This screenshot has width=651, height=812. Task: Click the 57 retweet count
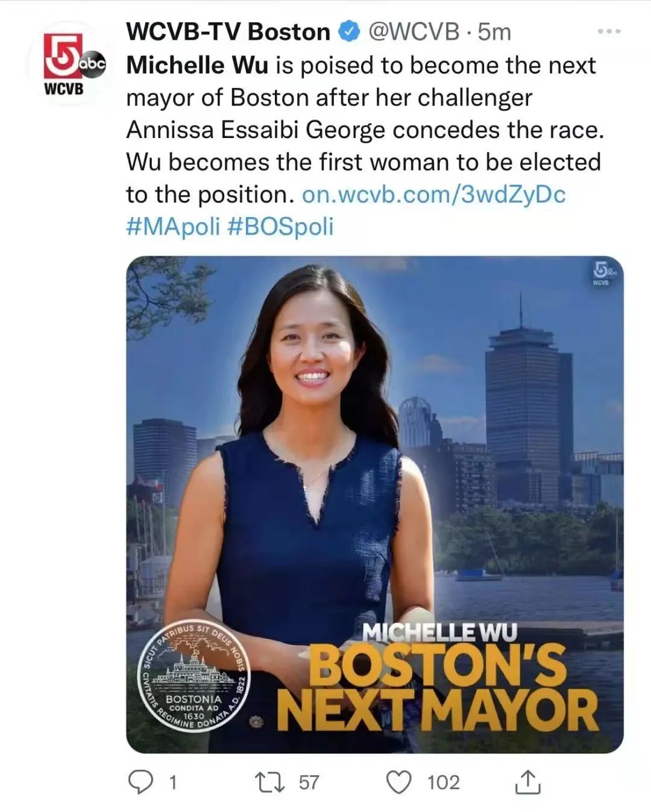(x=309, y=782)
